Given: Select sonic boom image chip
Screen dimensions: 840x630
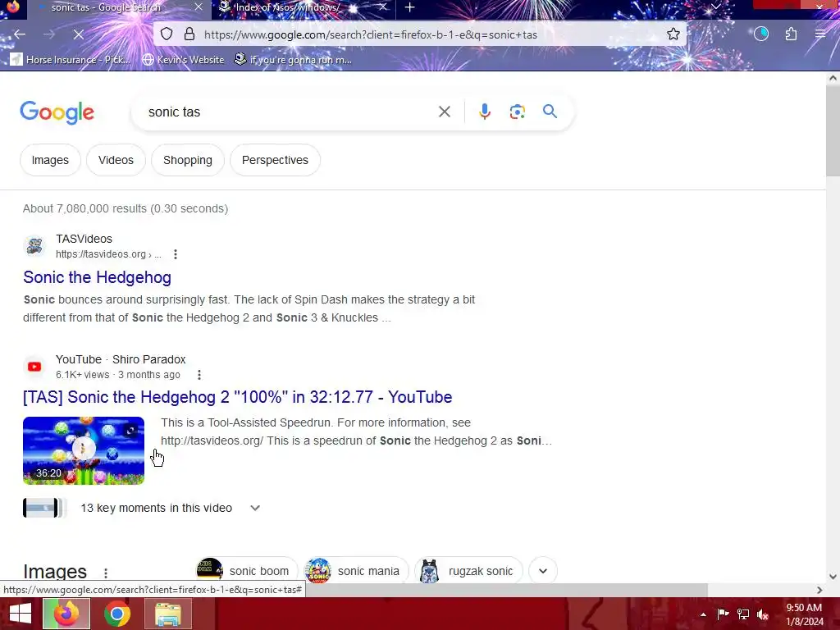Looking at the screenshot, I should coord(246,571).
